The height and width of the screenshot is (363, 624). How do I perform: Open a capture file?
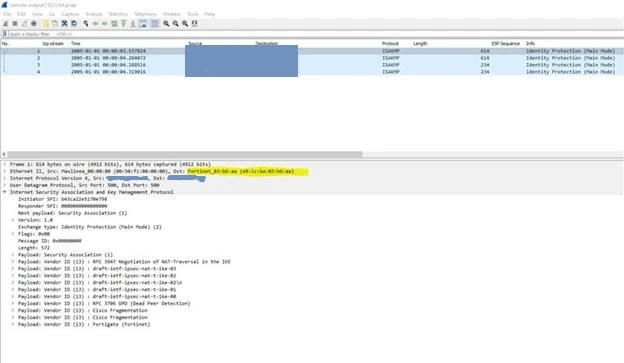46,24
